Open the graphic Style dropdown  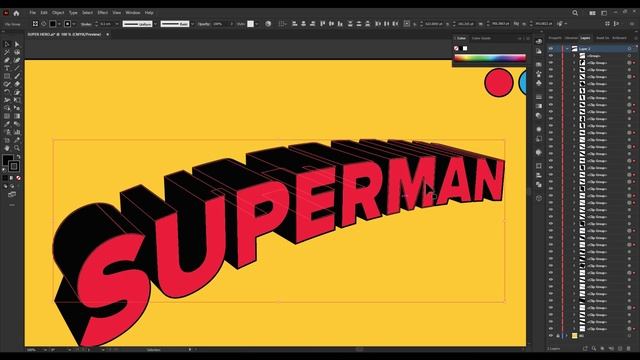point(257,24)
